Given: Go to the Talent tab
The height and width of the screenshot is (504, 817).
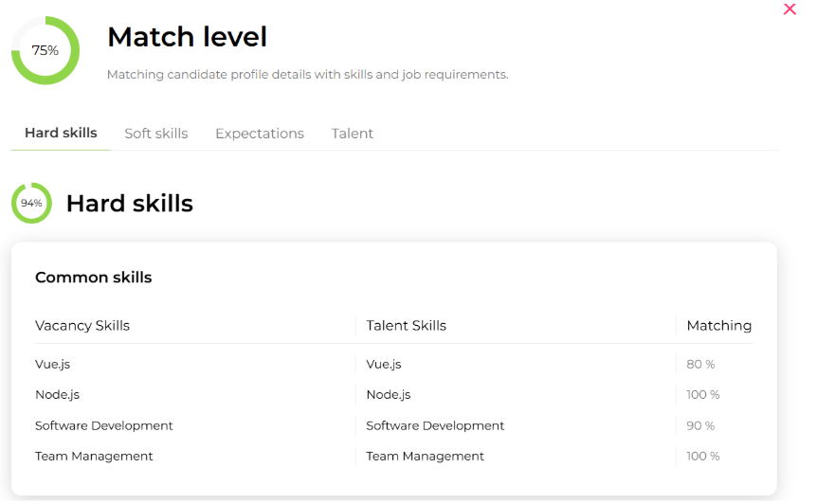Looking at the screenshot, I should (353, 134).
